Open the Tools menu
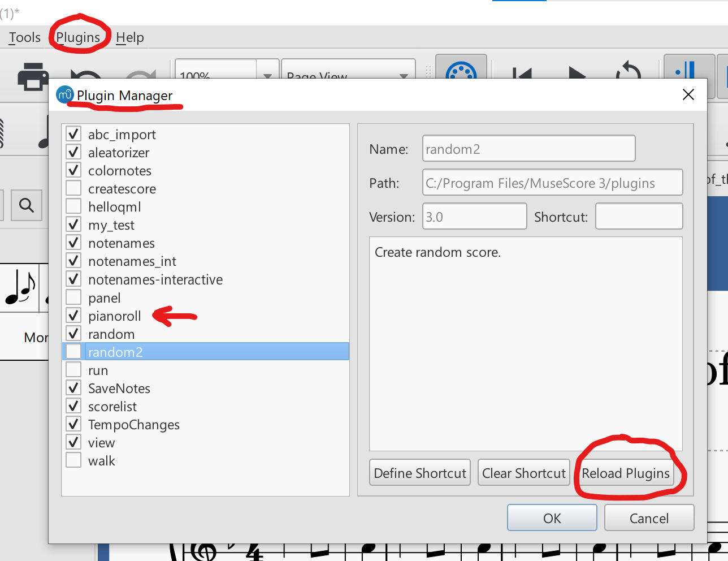Viewport: 728px width, 561px height. coord(25,37)
